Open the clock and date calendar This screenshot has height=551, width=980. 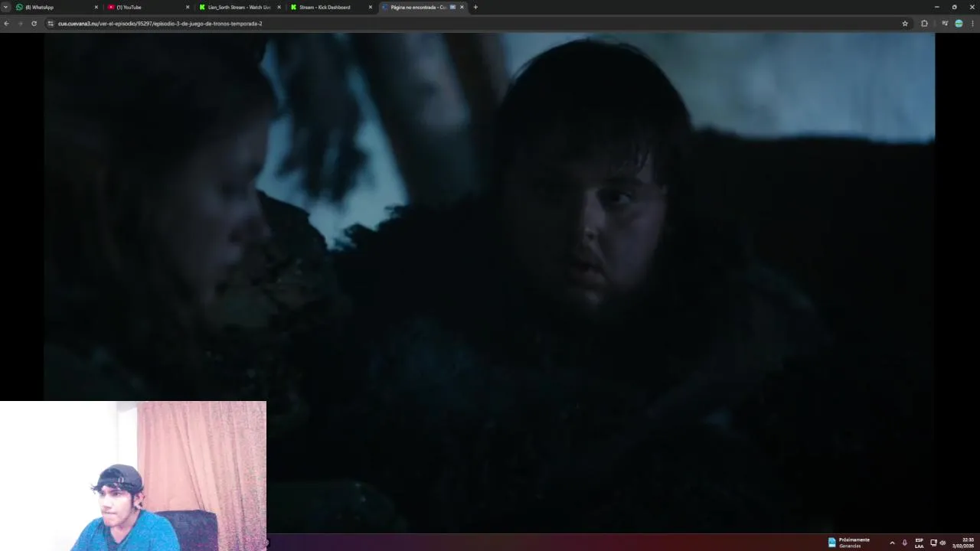[963, 543]
